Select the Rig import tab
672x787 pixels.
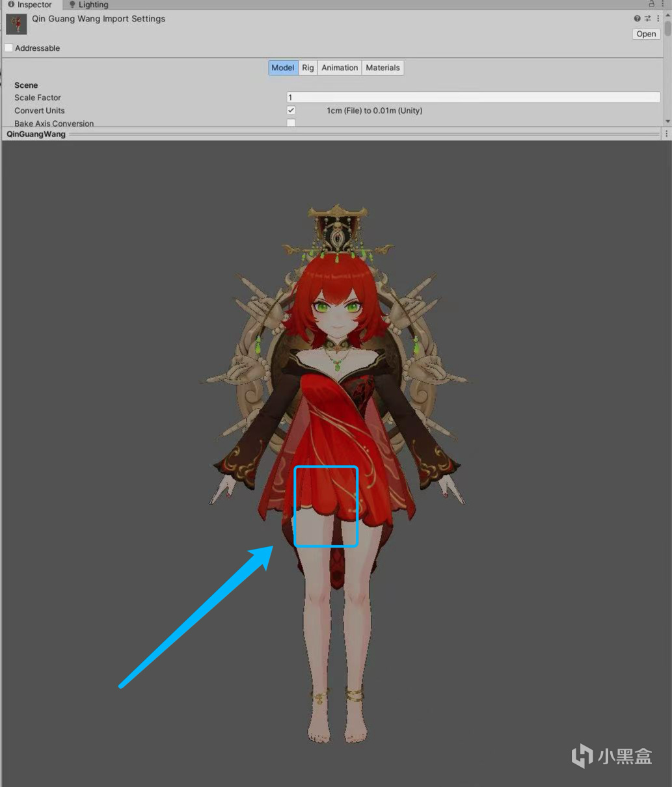pos(308,68)
